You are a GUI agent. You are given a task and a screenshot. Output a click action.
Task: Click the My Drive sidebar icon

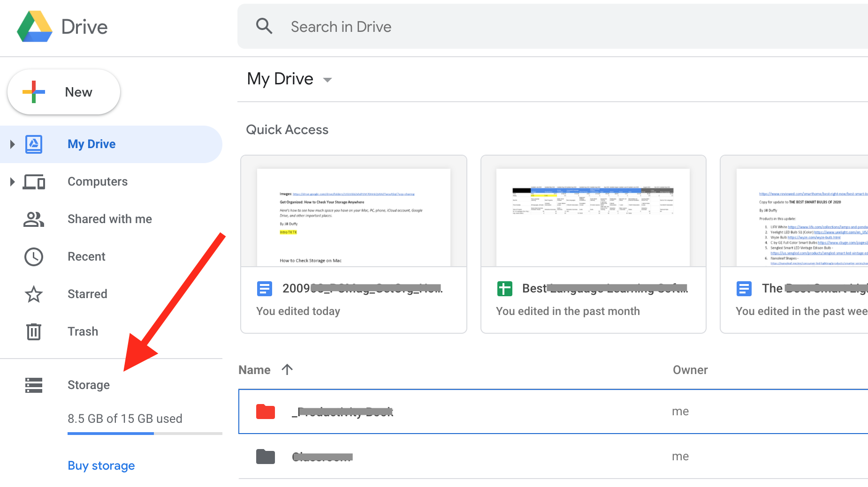point(34,144)
